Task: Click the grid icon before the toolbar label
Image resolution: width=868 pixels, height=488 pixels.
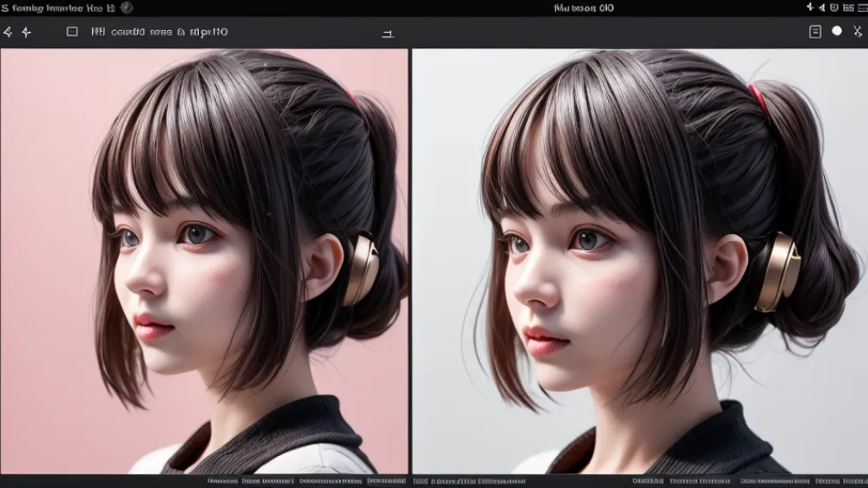Action: point(98,32)
